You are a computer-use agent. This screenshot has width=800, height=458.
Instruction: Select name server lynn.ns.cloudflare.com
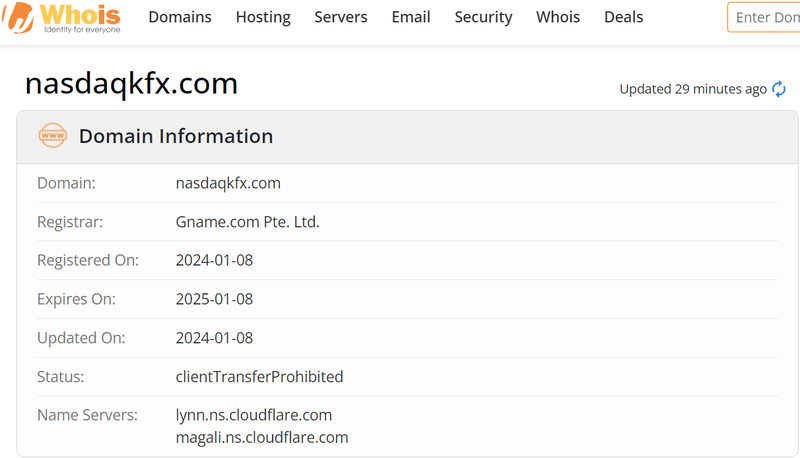tap(254, 415)
